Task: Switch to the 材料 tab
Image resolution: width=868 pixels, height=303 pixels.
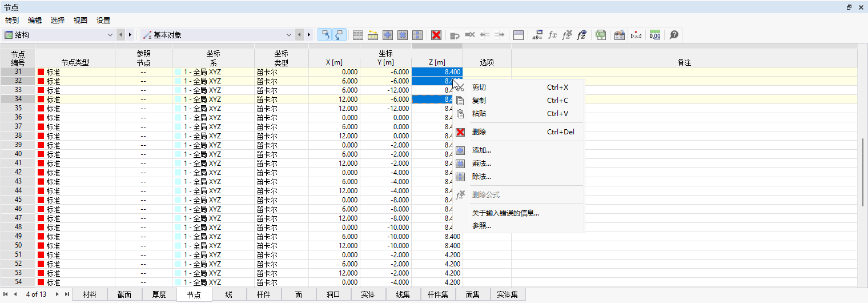Action: tap(90, 294)
